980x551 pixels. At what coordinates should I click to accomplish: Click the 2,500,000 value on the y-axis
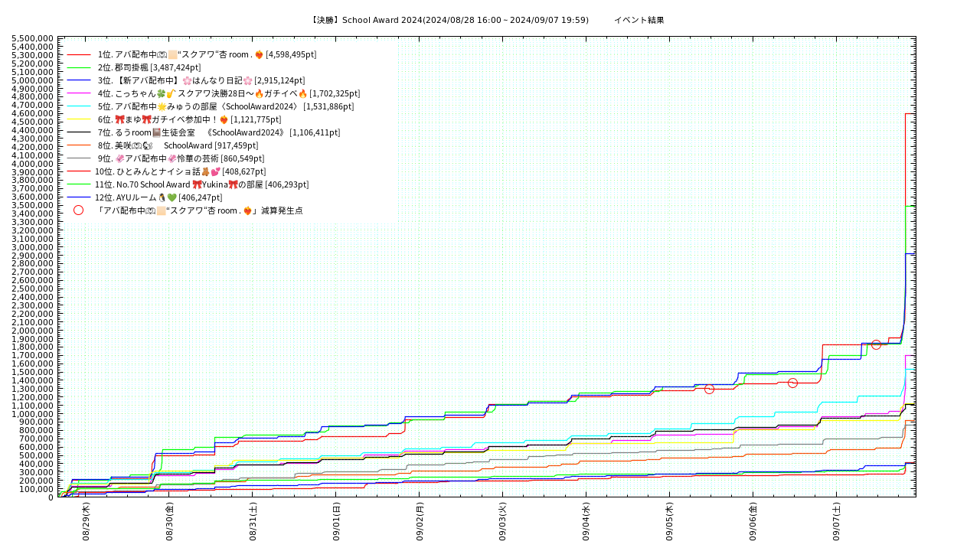tap(34, 289)
